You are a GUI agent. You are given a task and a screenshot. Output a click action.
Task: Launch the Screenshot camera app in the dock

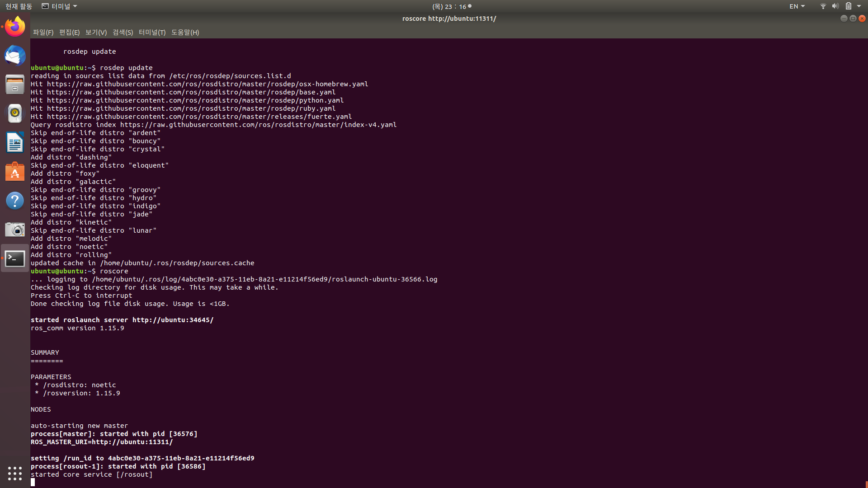click(15, 230)
